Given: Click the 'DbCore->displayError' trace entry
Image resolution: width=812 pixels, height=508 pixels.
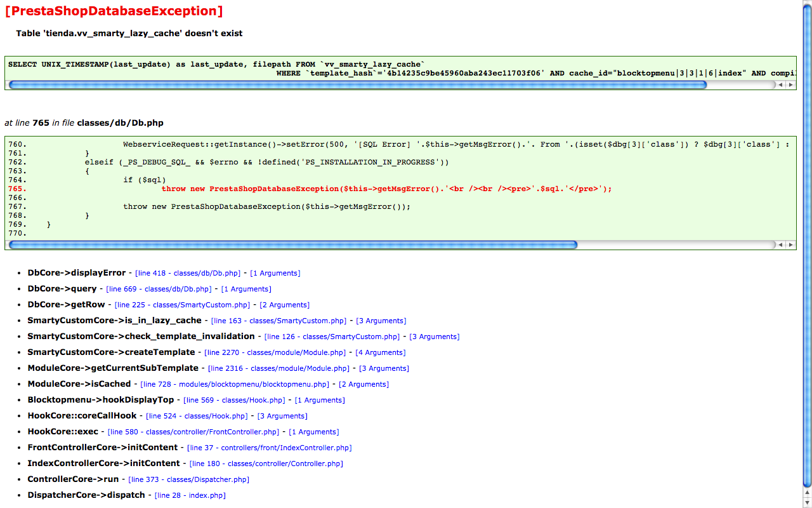Looking at the screenshot, I should pyautogui.click(x=77, y=273).
